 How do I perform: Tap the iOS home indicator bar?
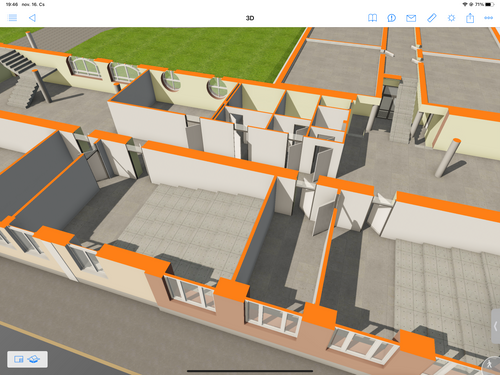(x=250, y=371)
